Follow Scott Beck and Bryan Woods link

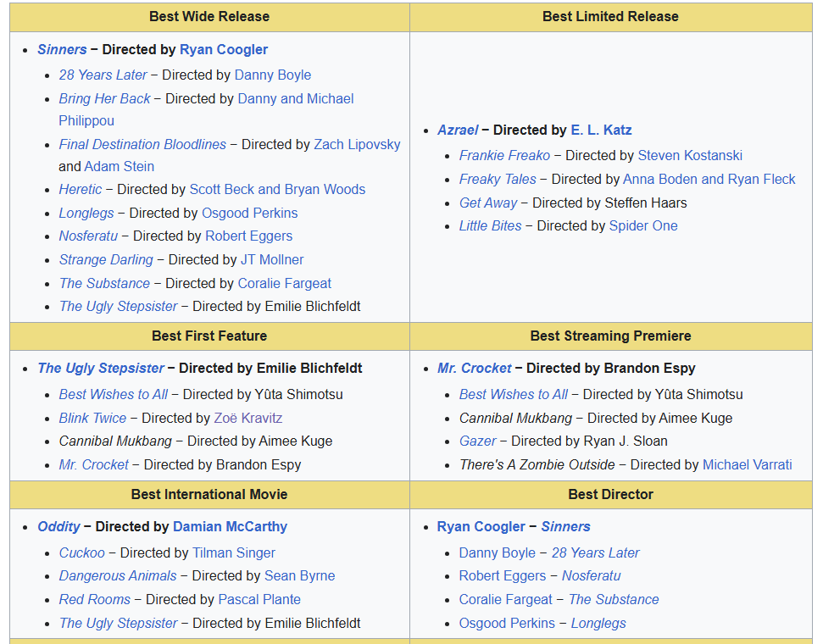277,190
